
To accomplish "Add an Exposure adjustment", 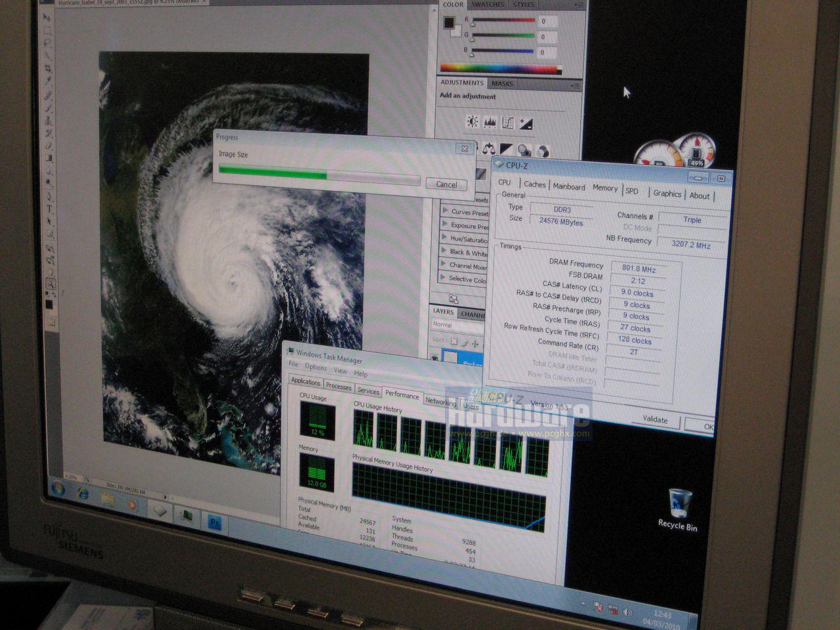I will pyautogui.click(x=525, y=123).
